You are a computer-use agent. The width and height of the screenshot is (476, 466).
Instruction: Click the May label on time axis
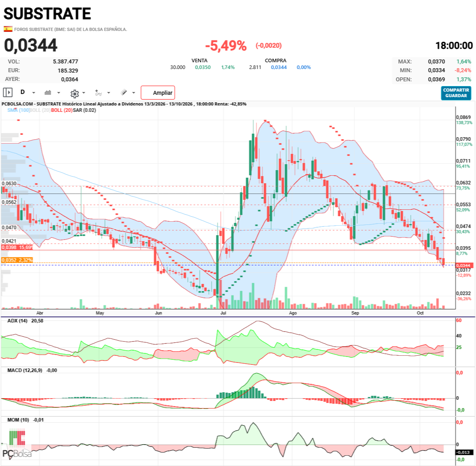pos(100,313)
